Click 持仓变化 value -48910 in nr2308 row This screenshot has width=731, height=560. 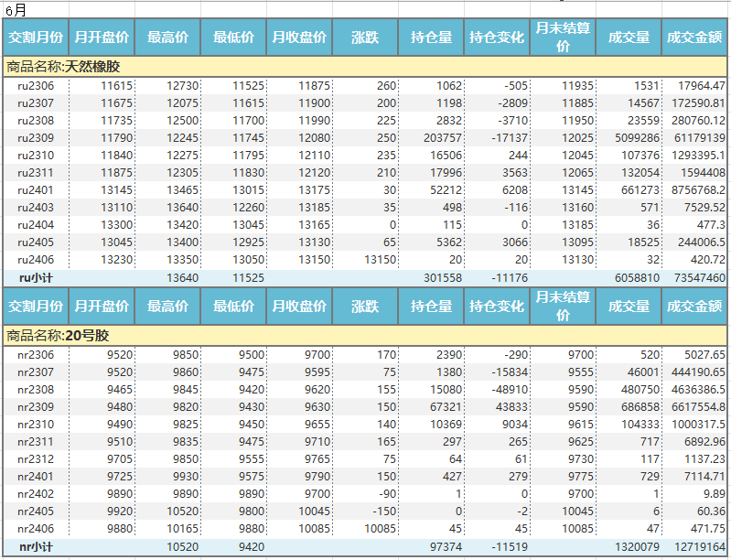pos(510,390)
